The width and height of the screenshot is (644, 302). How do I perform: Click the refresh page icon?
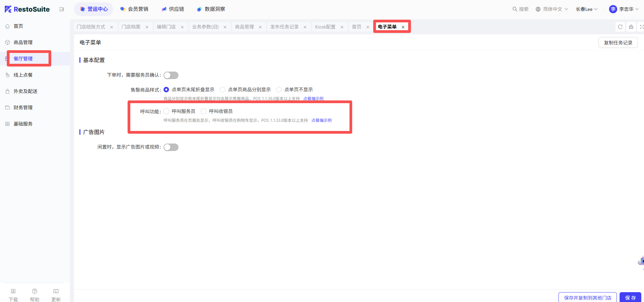[620, 27]
